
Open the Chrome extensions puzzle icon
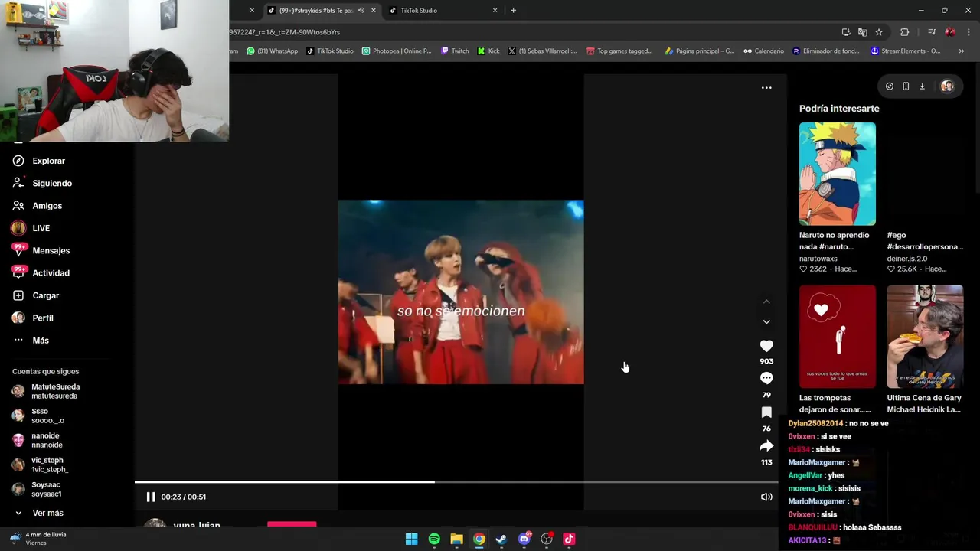coord(905,32)
